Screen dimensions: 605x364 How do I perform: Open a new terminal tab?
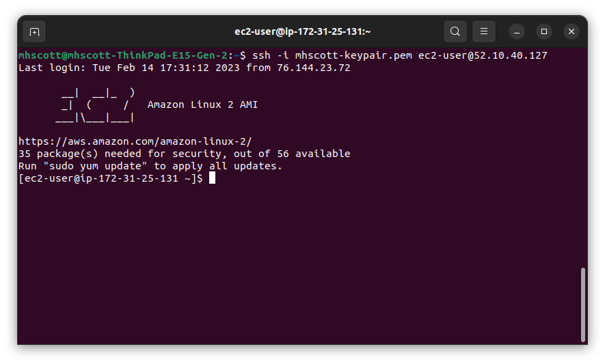tap(34, 31)
